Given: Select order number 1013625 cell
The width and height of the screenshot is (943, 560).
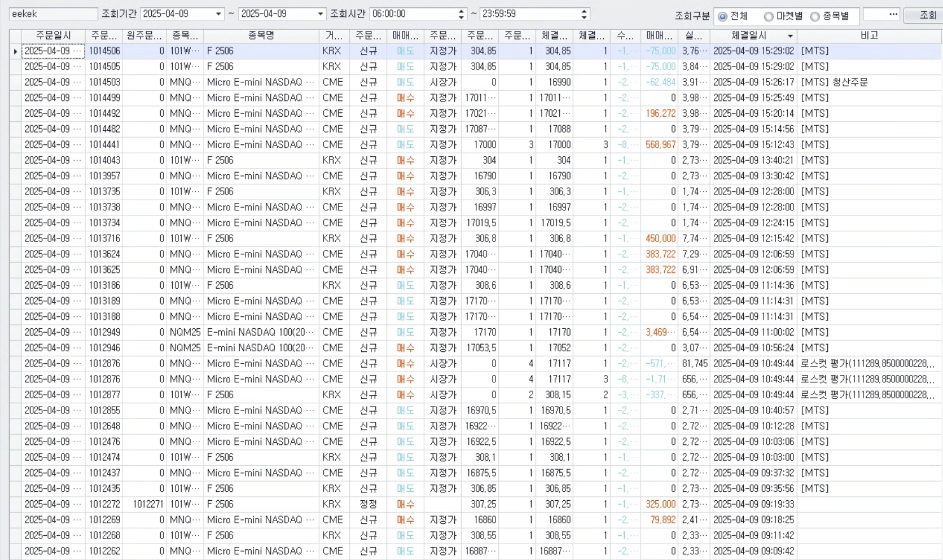Looking at the screenshot, I should click(x=104, y=270).
